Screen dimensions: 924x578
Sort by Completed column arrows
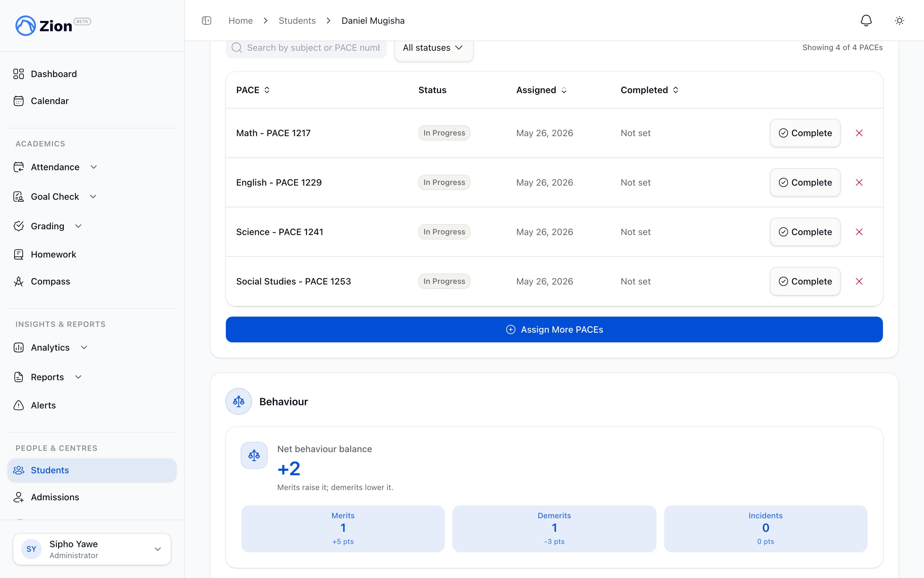coord(675,90)
